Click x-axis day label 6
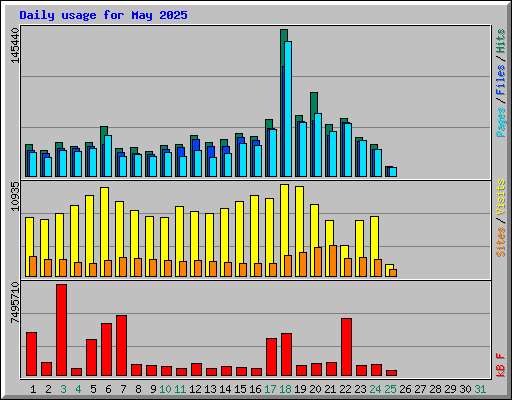Screen dimensions: 512x400 (108, 389)
